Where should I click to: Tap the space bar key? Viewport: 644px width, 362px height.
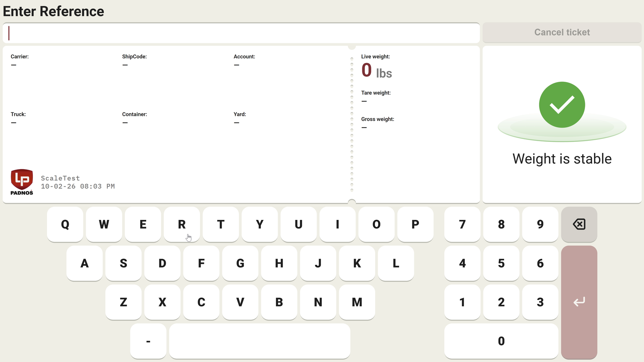pos(260,341)
